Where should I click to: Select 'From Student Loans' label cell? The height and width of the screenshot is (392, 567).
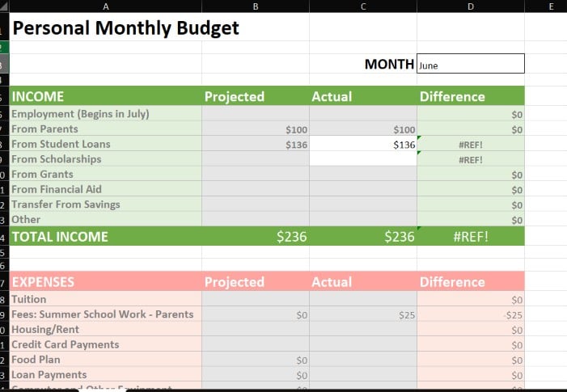tap(106, 144)
